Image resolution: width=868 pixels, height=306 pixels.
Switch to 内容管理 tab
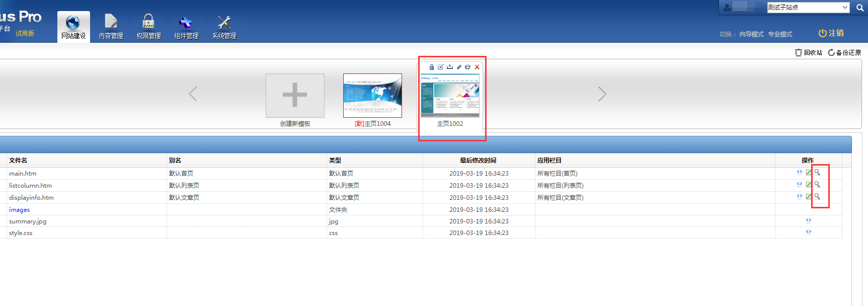click(x=111, y=27)
